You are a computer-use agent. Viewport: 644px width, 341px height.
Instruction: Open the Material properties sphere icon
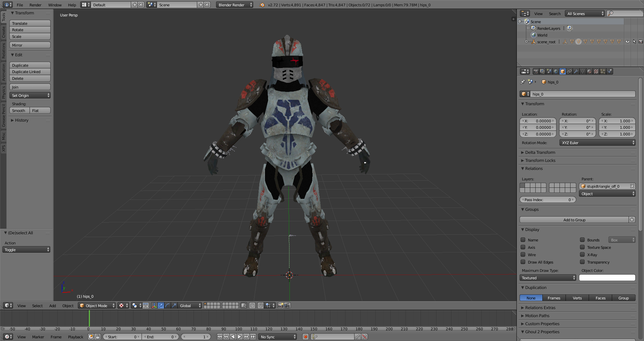pos(589,71)
